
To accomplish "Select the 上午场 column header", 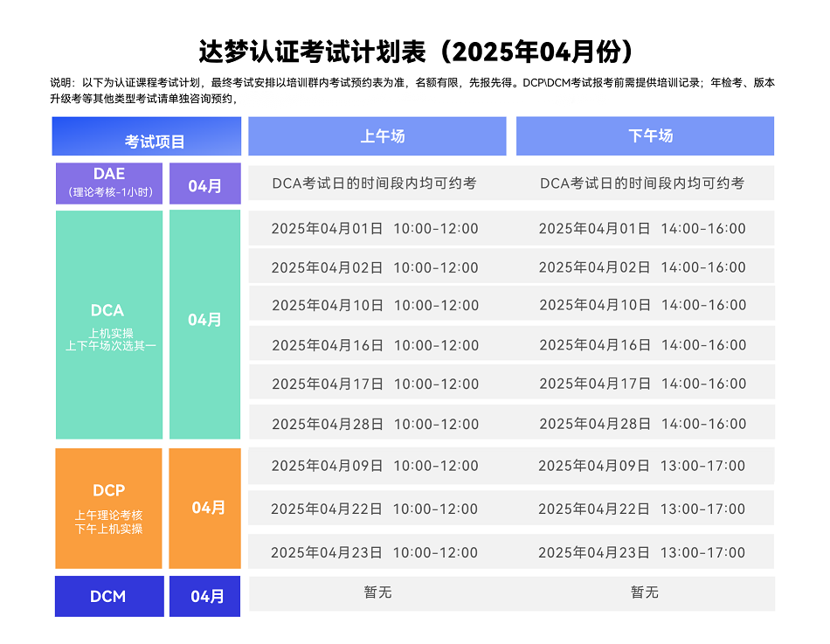I will pyautogui.click(x=377, y=136).
